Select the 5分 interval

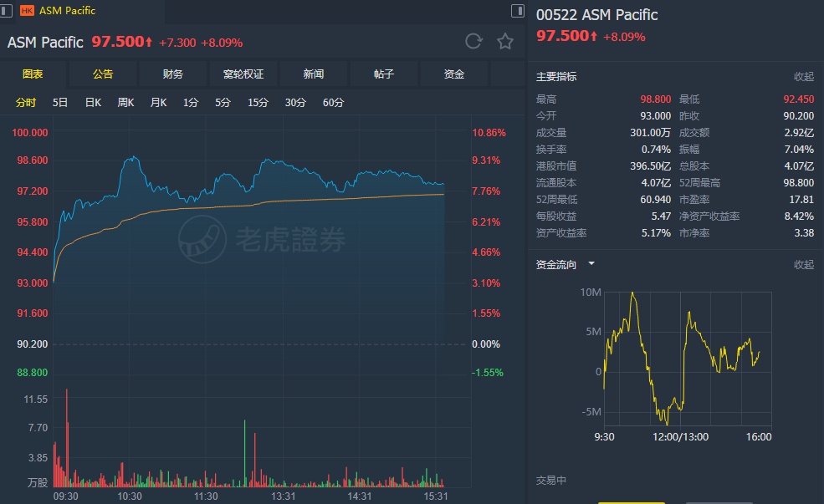tap(223, 102)
